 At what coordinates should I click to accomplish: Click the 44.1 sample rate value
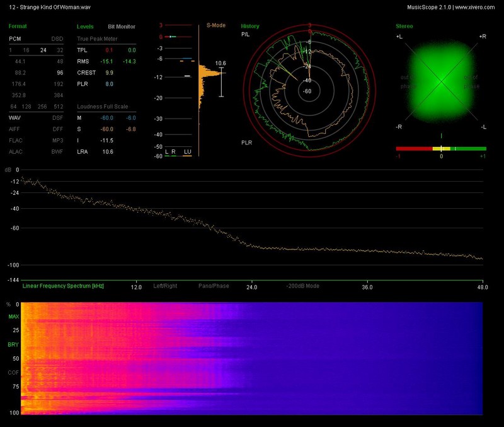[x=20, y=61]
